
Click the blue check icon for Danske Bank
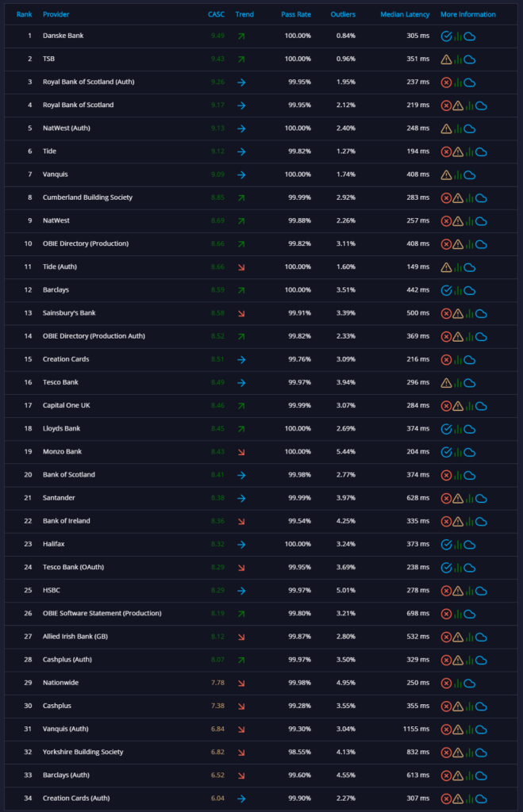[x=446, y=36]
